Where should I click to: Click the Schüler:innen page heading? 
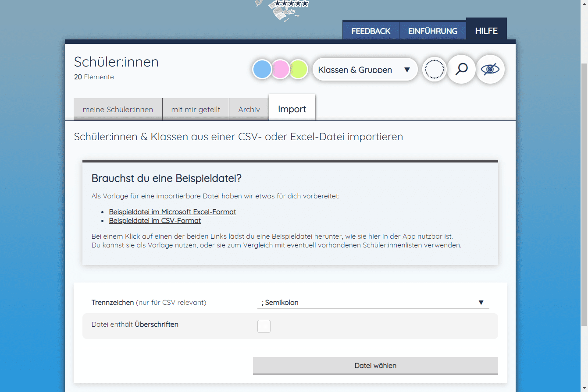point(116,62)
